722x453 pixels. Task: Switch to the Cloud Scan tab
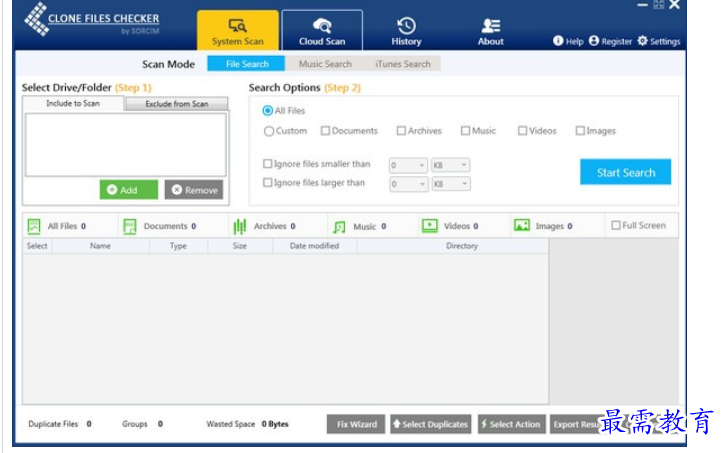[322, 30]
